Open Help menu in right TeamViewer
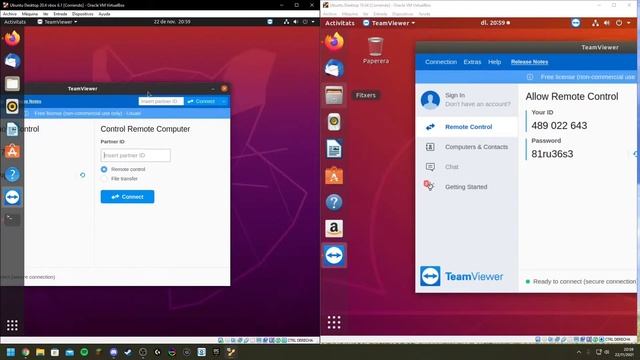Viewport: 640px width, 360px height. 494,62
